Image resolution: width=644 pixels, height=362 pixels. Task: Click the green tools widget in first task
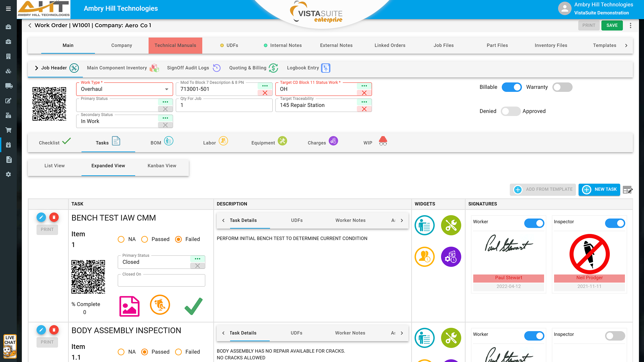pyautogui.click(x=451, y=225)
